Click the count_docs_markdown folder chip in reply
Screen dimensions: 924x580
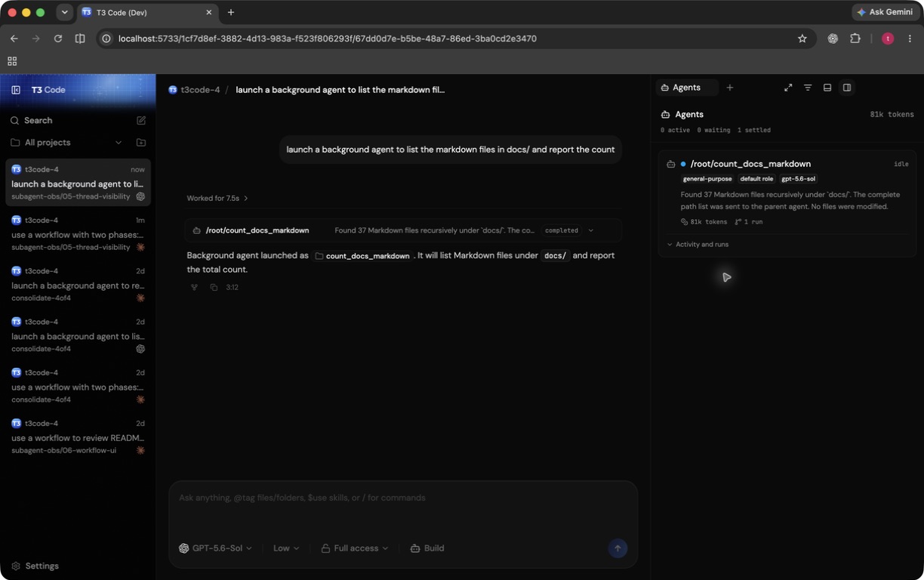[362, 256]
